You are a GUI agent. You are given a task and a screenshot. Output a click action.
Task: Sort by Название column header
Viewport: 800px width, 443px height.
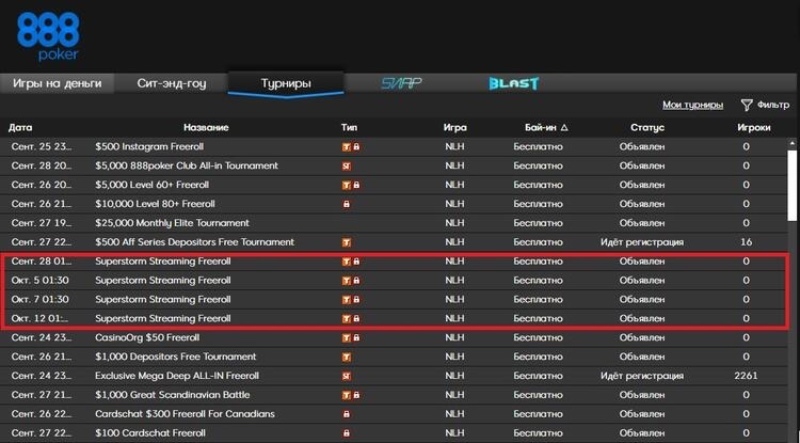tap(206, 128)
